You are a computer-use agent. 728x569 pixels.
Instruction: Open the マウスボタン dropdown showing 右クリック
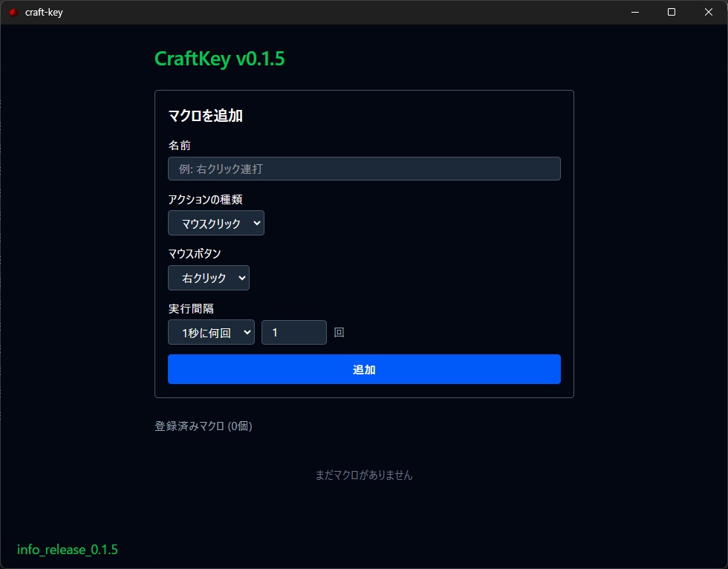[208, 278]
